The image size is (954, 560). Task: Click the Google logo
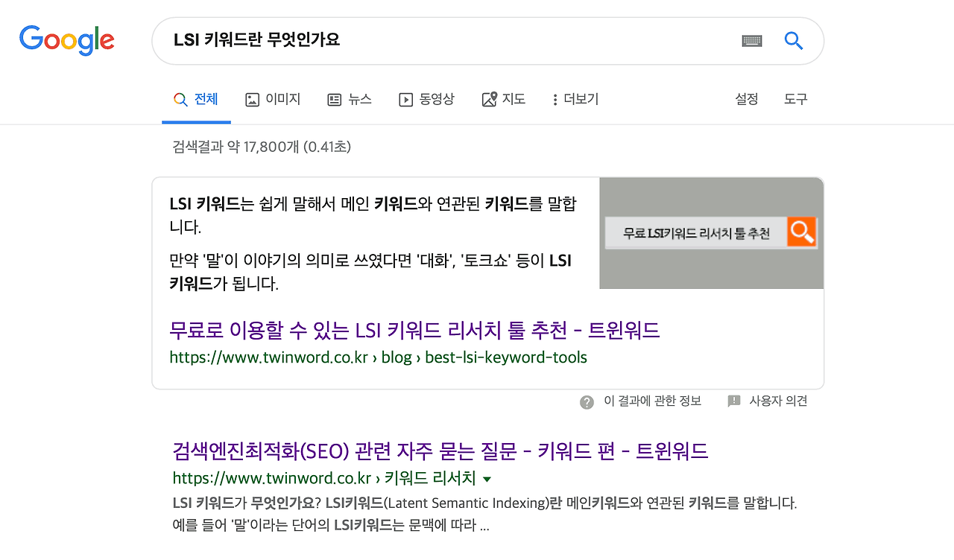(66, 40)
